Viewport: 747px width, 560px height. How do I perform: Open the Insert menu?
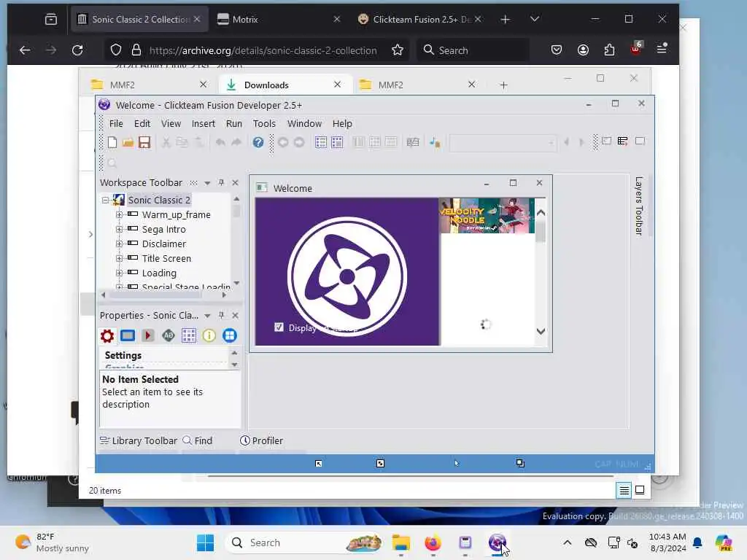(x=204, y=123)
